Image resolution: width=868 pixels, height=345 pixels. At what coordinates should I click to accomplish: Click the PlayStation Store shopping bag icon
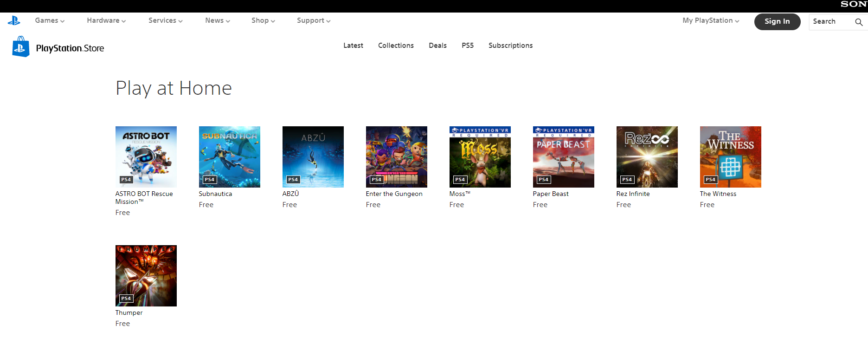coord(21,46)
